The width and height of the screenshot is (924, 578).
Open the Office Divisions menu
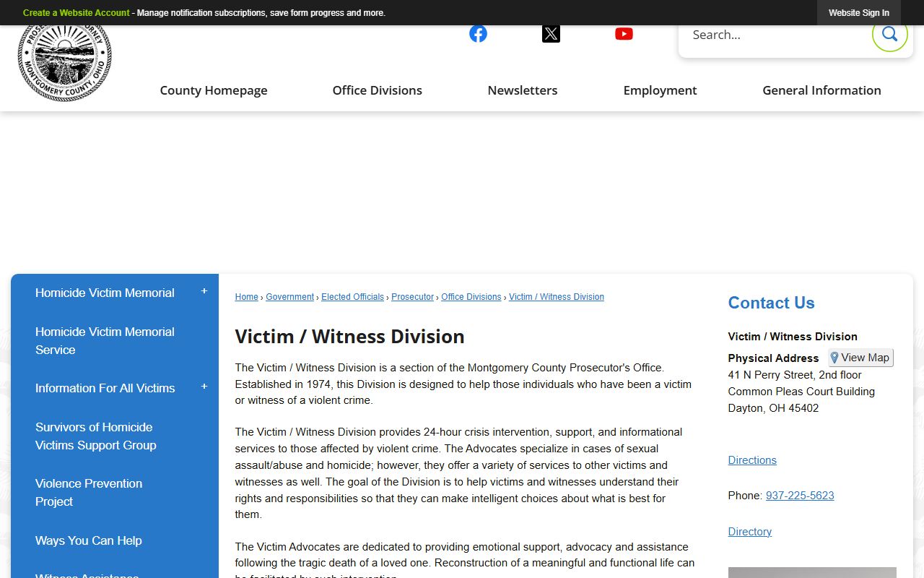click(378, 90)
